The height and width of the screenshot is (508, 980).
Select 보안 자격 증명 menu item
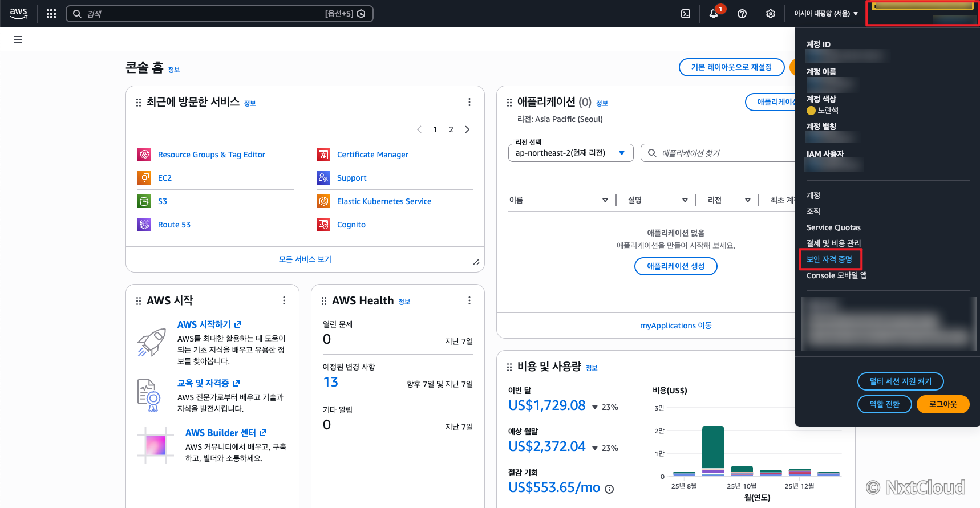pos(829,259)
